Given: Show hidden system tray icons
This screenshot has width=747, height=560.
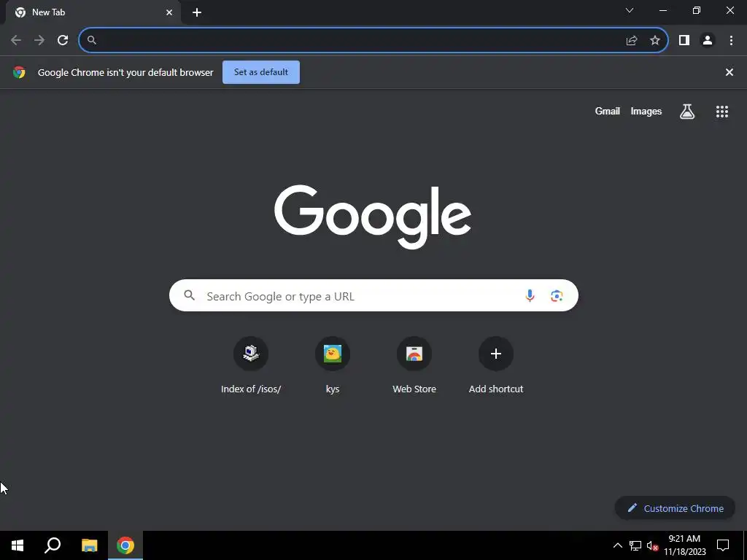Looking at the screenshot, I should coord(617,545).
